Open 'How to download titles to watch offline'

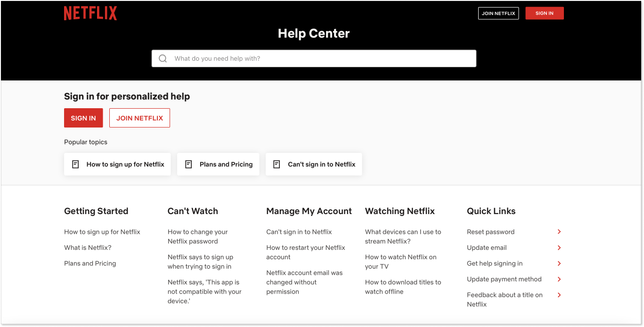click(403, 287)
